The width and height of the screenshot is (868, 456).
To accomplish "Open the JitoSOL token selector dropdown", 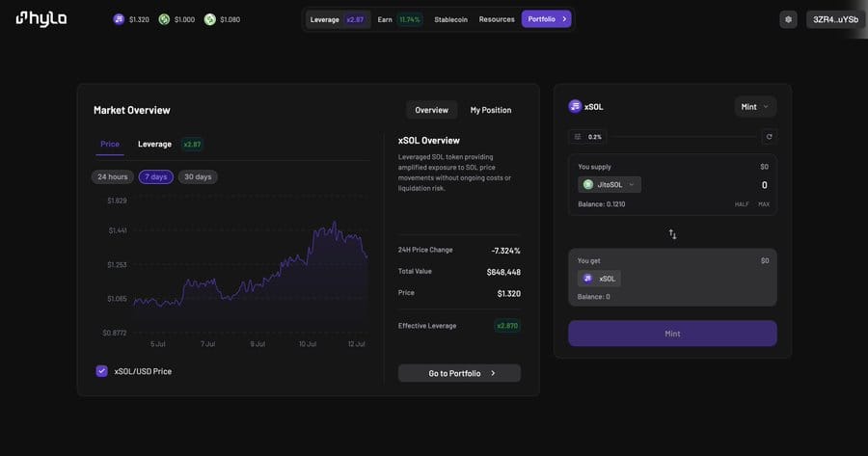I will (610, 185).
